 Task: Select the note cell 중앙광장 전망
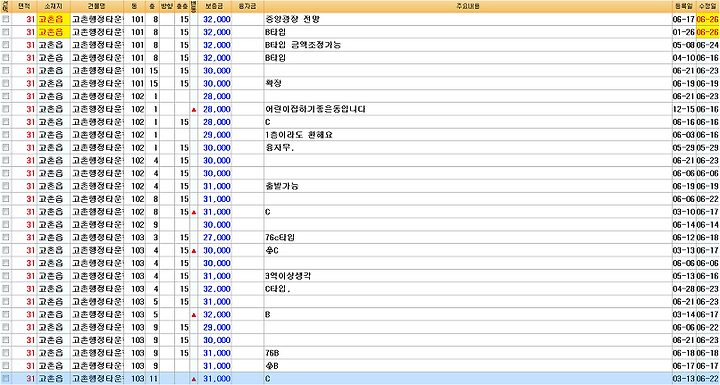292,19
